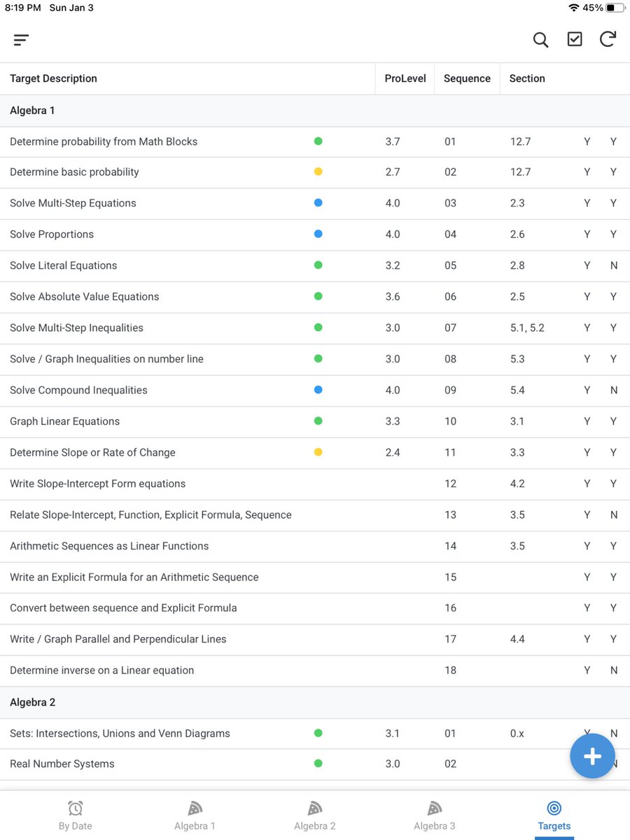Image resolution: width=630 pixels, height=840 pixels.
Task: Tap green dot for Determine probability from Math Blocks
Action: [318, 141]
